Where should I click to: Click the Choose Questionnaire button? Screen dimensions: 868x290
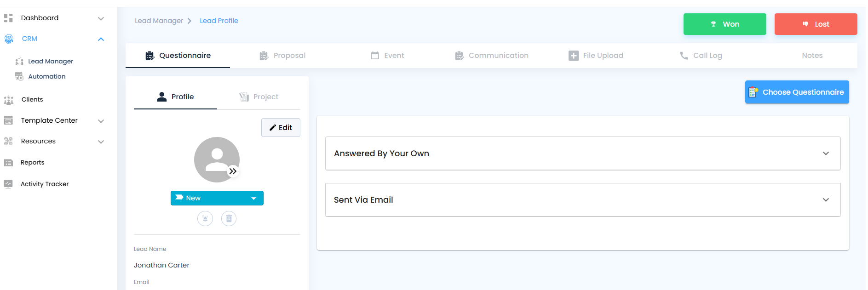(x=797, y=92)
